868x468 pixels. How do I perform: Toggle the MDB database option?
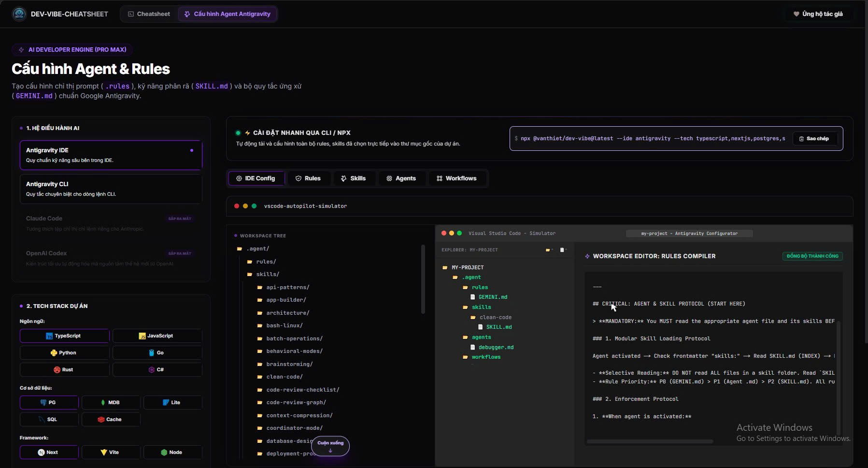coord(111,403)
